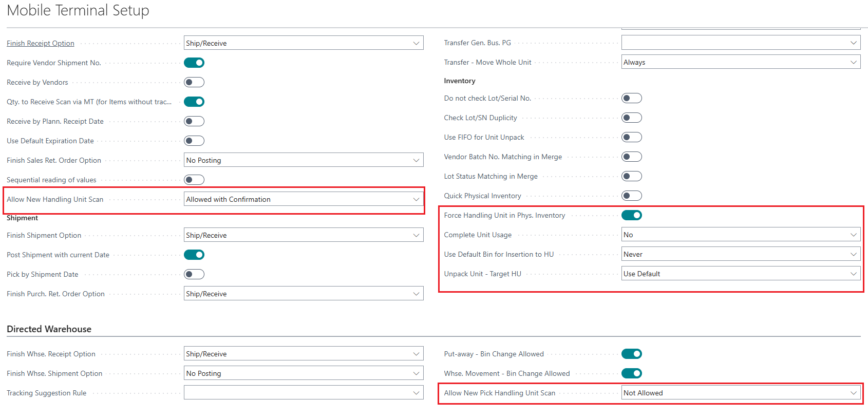868x419 pixels.
Task: Open Allow New Pick Handling Unit Scan dropdown
Action: pyautogui.click(x=740, y=393)
